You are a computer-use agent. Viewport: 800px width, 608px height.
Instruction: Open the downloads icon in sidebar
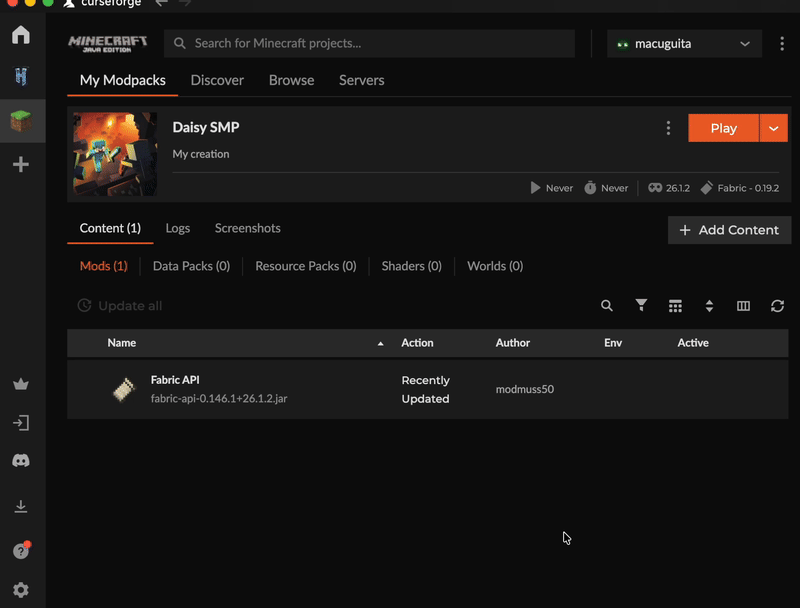pos(21,506)
